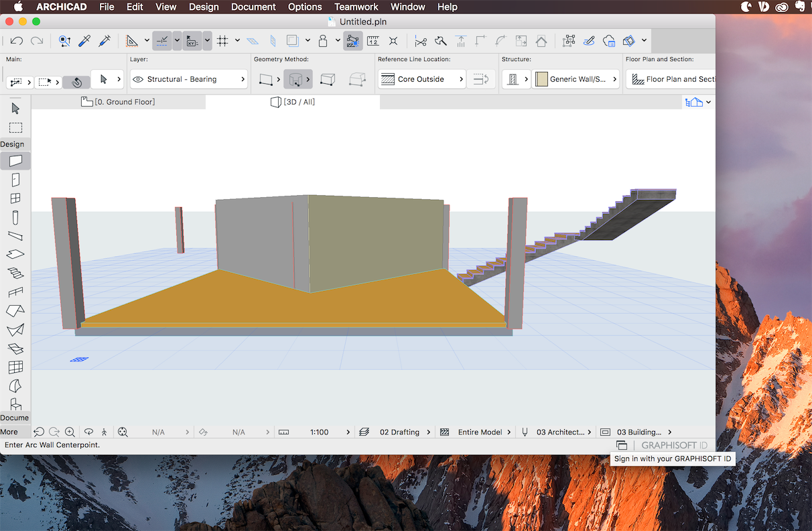Open the File menu
812x531 pixels.
point(107,7)
